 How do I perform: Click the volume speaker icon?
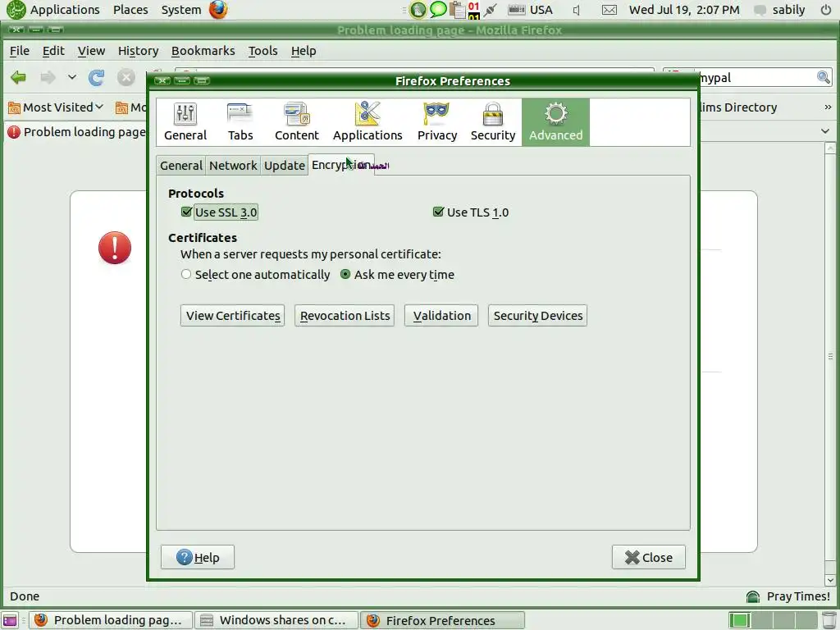577,10
